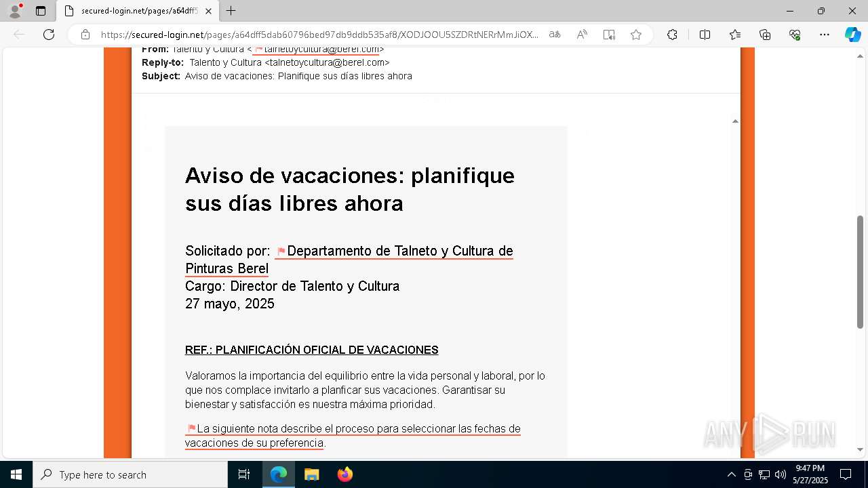This screenshot has height=488, width=868.
Task: Activate read aloud icon
Action: point(582,35)
